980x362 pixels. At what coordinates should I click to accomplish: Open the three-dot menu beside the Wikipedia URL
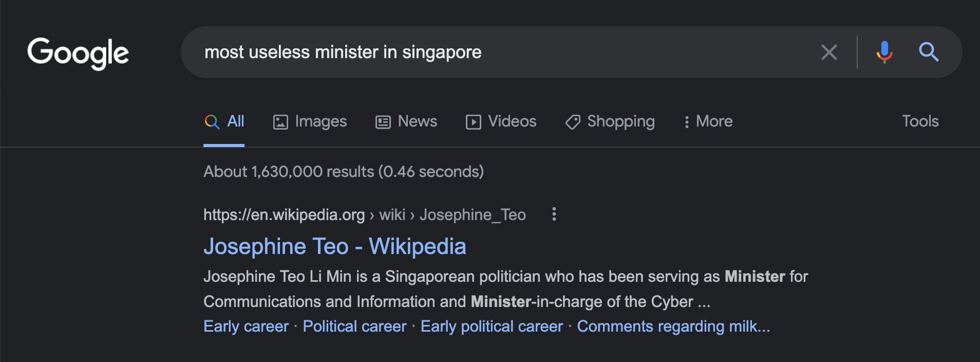click(554, 214)
